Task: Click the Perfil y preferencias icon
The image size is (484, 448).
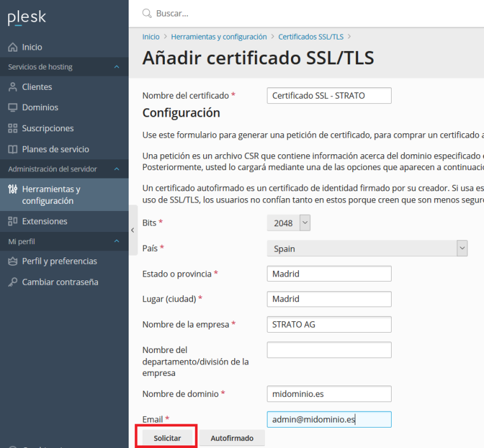Action: coord(13,261)
